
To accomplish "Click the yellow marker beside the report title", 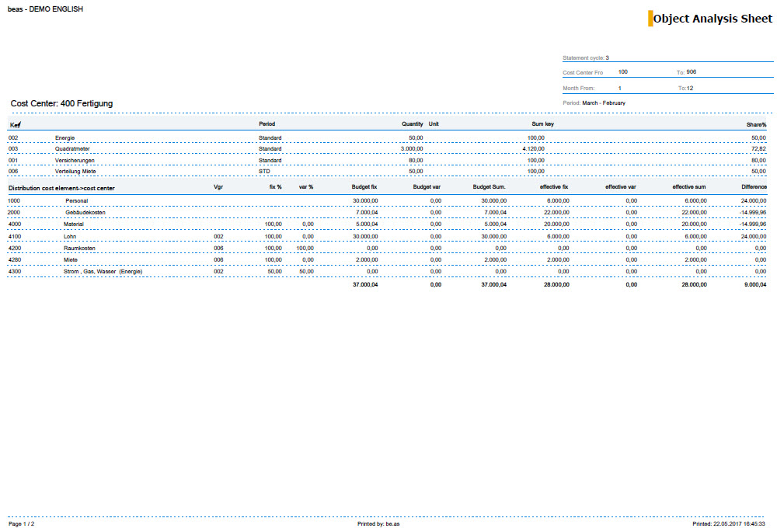I will (x=649, y=18).
